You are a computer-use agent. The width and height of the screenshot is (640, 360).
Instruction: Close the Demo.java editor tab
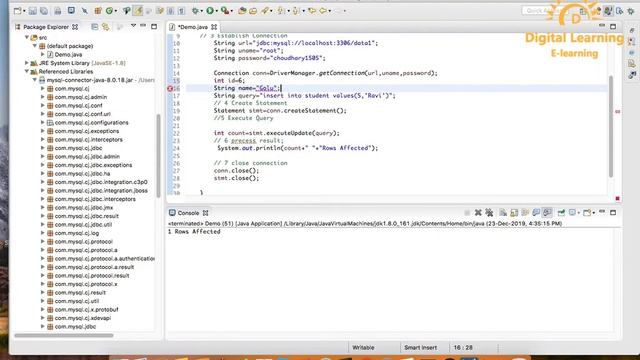pyautogui.click(x=214, y=27)
